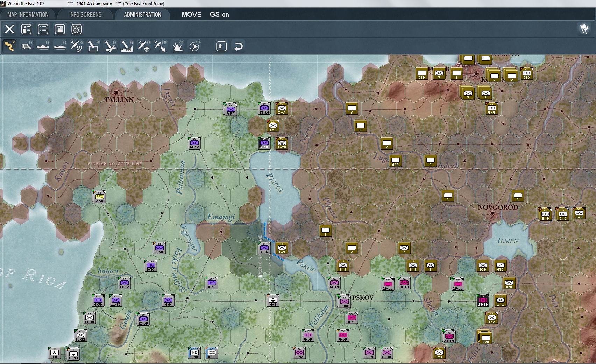
Task: Select the 11-15 infantry unit counter
Action: (90, 318)
